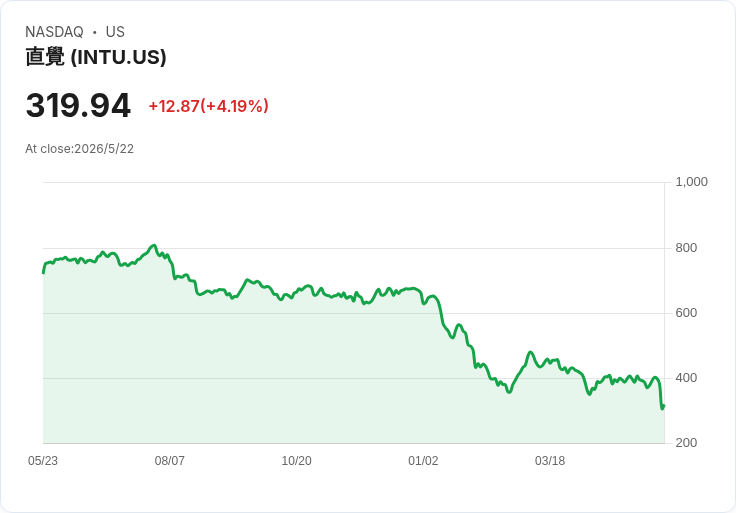Image resolution: width=736 pixels, height=513 pixels.
Task: Click the chart line's final endpoint
Action: click(664, 406)
